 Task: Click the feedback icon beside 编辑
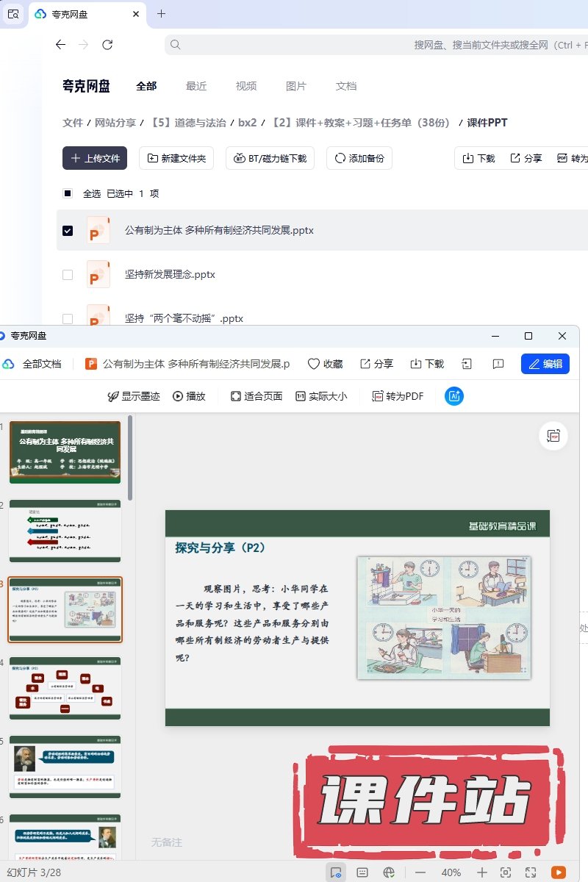coord(498,364)
